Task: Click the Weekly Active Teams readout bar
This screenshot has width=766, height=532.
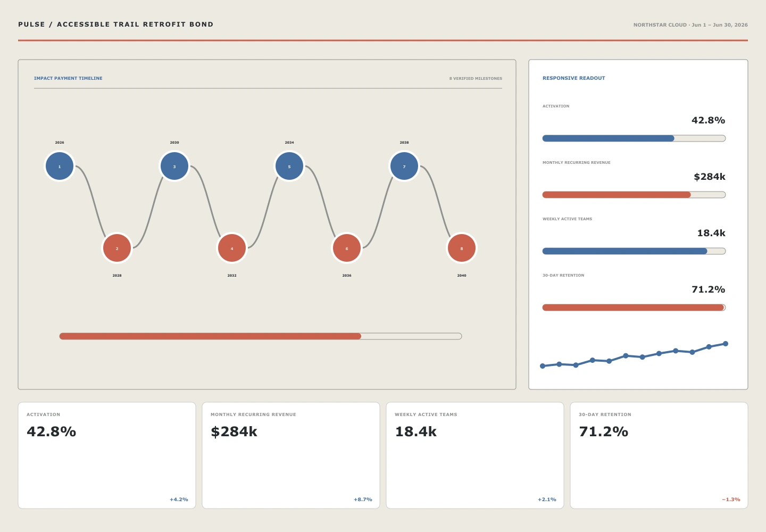Action: pos(634,251)
